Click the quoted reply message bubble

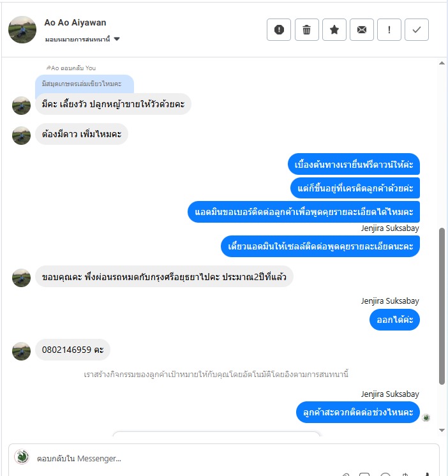point(84,84)
